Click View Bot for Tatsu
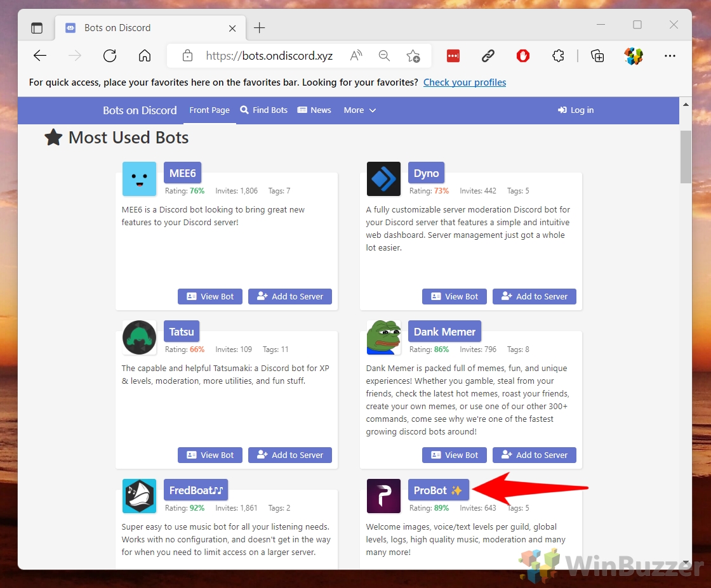Image resolution: width=711 pixels, height=588 pixels. [209, 455]
